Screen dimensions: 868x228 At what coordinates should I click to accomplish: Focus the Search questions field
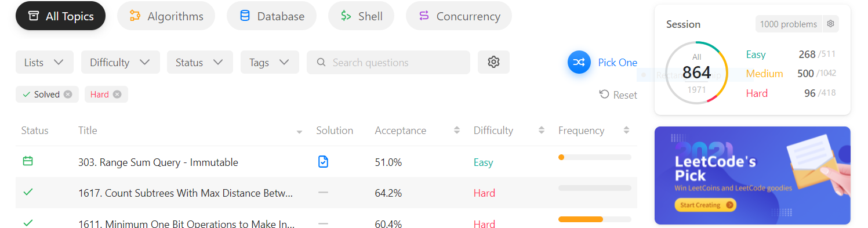[388, 62]
